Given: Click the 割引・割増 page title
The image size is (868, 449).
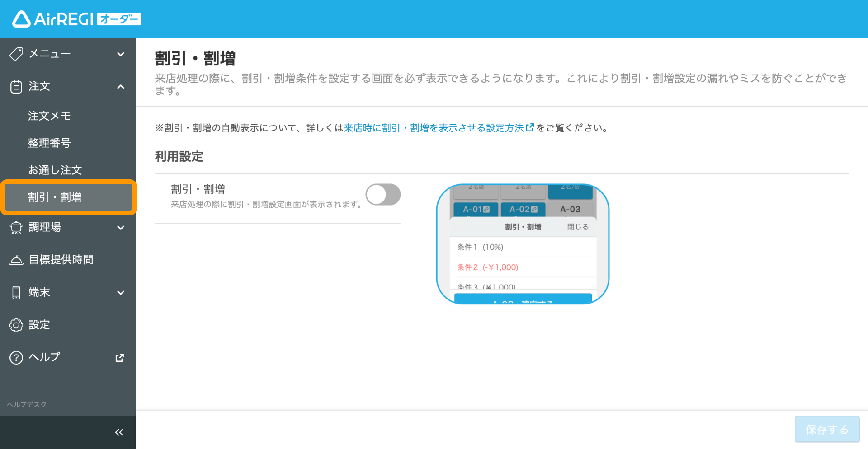Looking at the screenshot, I should point(195,59).
